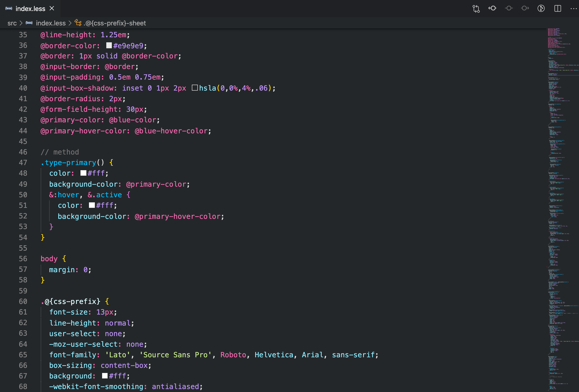Click the middle commit circle icon
Screen dimensions: 579x392
(x=509, y=8)
